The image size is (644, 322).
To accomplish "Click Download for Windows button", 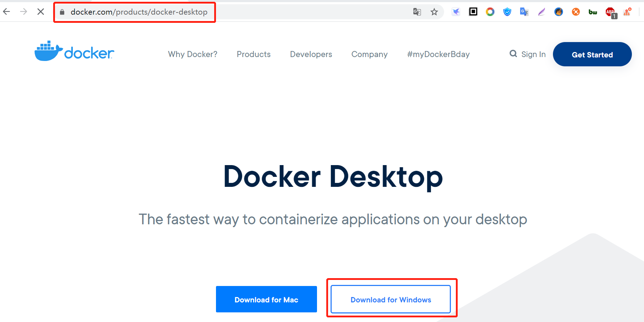I will [x=391, y=299].
